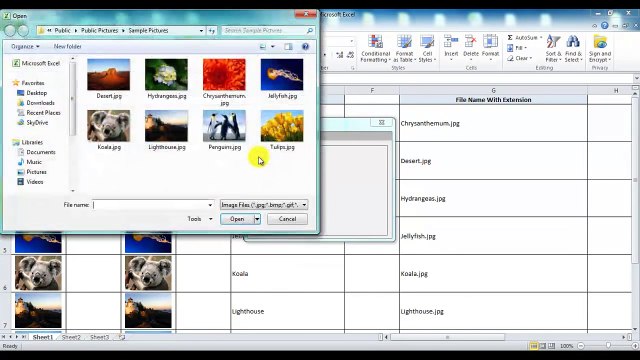Select Music library
This screenshot has width=640, height=360.
(x=29, y=162)
